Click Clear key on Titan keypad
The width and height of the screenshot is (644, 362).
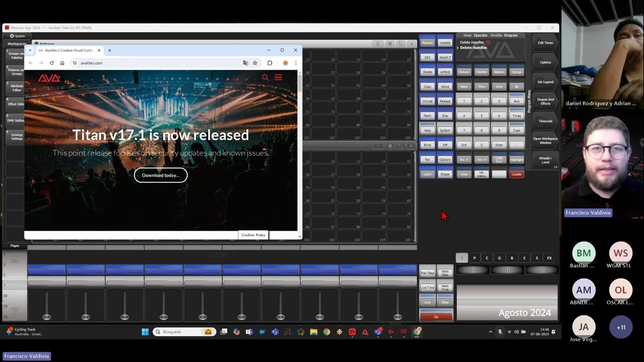pos(517,130)
